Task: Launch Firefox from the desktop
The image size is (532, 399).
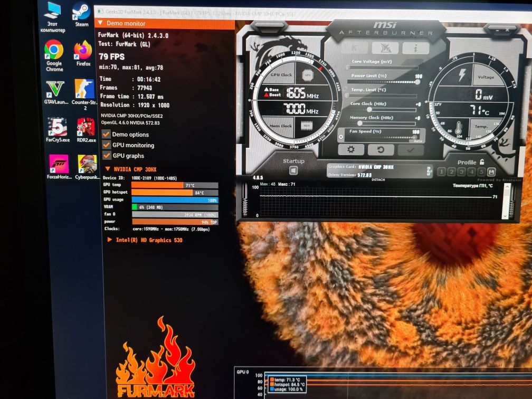Action: pos(83,54)
